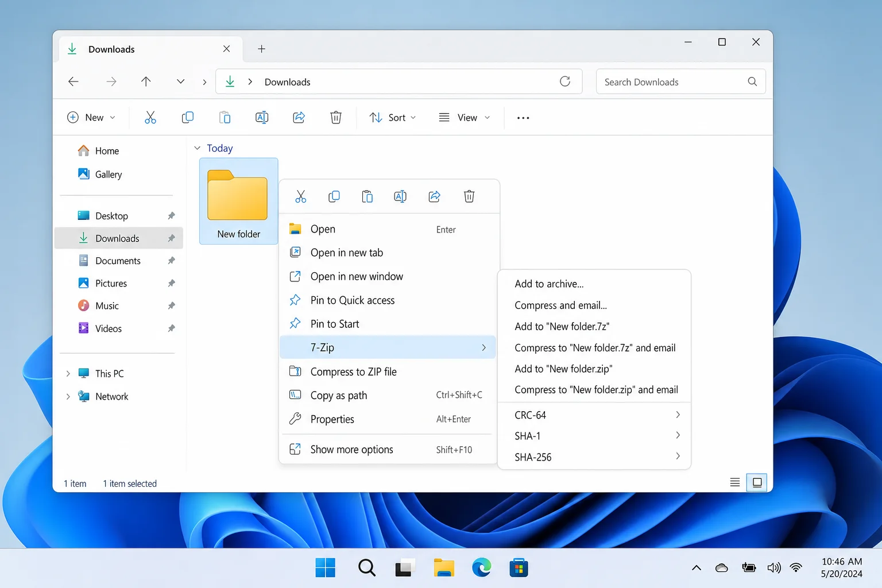This screenshot has width=882, height=588.
Task: Go forward with the right arrow
Action: [111, 82]
